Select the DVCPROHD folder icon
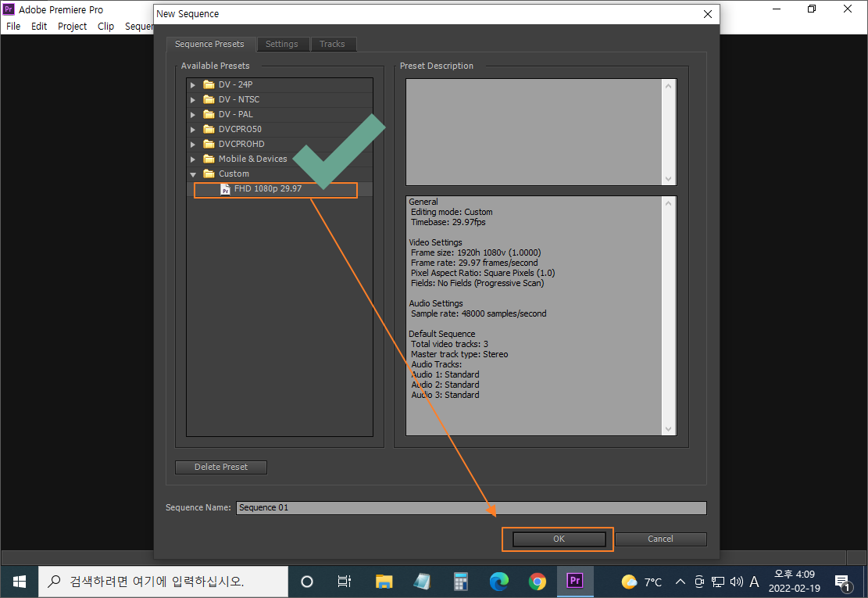Image resolution: width=868 pixels, height=598 pixels. [209, 144]
